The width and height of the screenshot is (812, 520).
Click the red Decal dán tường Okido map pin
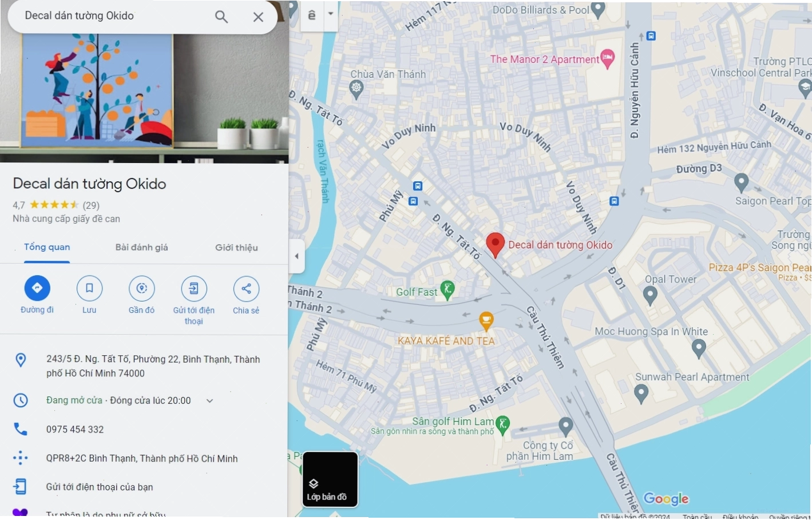coord(495,245)
